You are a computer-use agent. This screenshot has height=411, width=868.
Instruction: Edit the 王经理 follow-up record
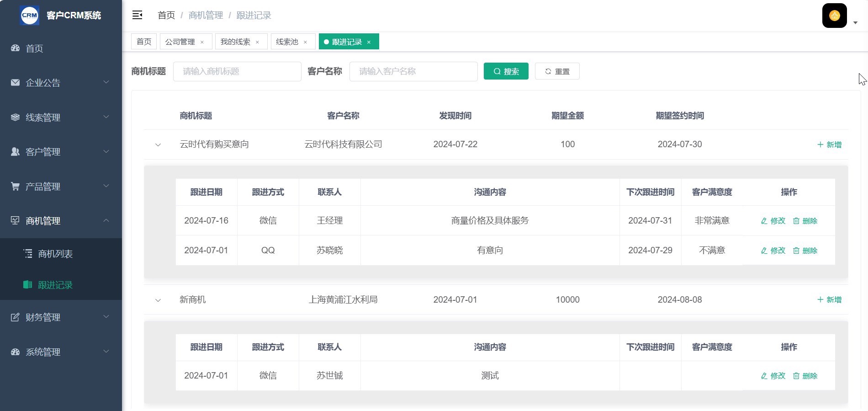[x=773, y=221]
